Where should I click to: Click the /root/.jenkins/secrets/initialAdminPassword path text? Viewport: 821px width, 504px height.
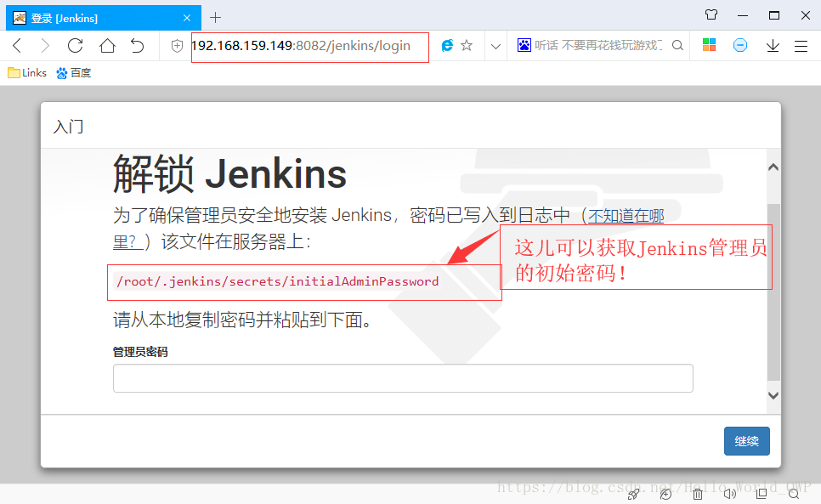tap(278, 281)
